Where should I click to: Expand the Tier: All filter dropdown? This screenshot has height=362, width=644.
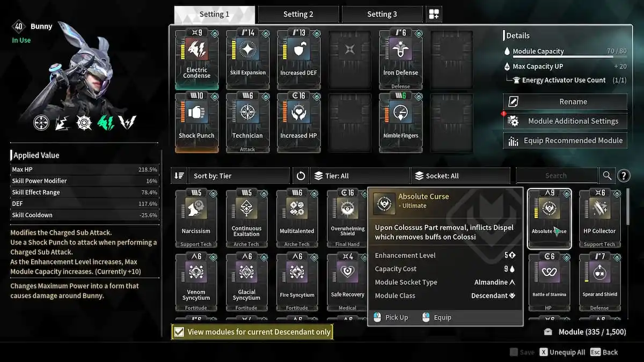click(x=360, y=176)
